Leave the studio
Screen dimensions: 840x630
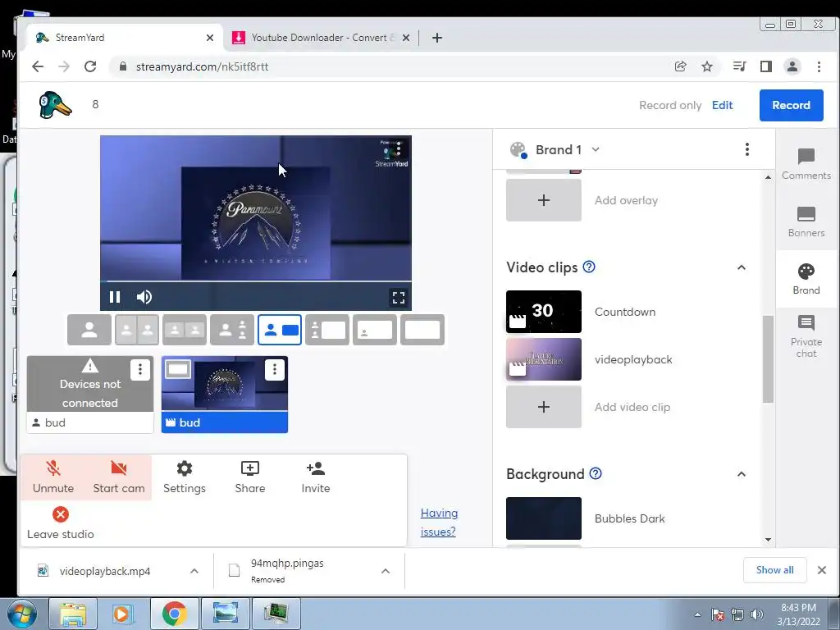click(61, 523)
